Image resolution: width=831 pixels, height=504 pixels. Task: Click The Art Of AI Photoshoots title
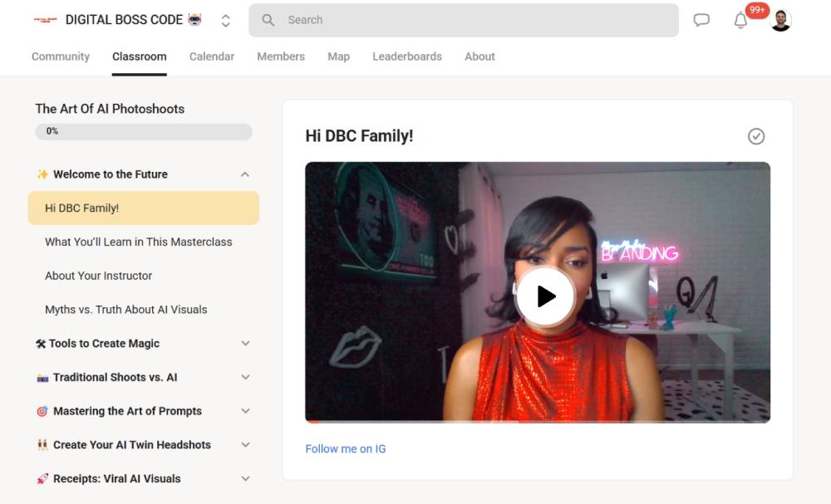click(x=110, y=109)
